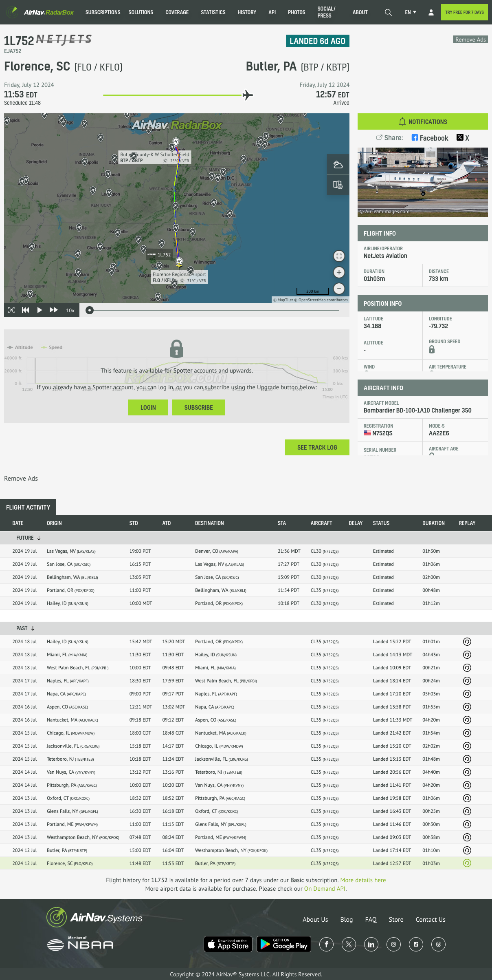Open the On Demand API link
Screen dimensions: 492x980
(x=325, y=889)
